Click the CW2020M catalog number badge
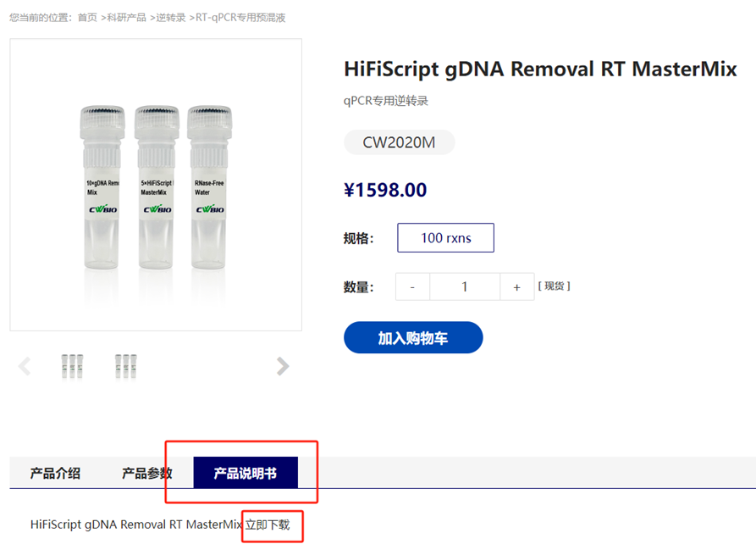 (399, 142)
